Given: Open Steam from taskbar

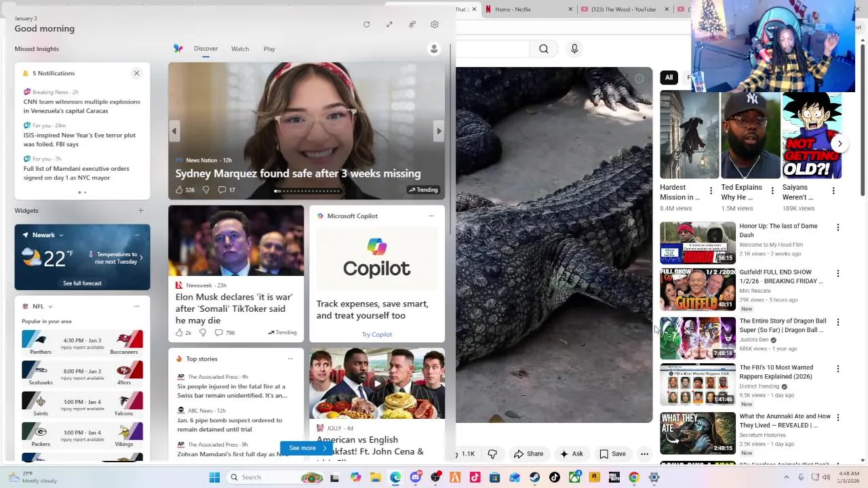Looking at the screenshot, I should [x=535, y=477].
